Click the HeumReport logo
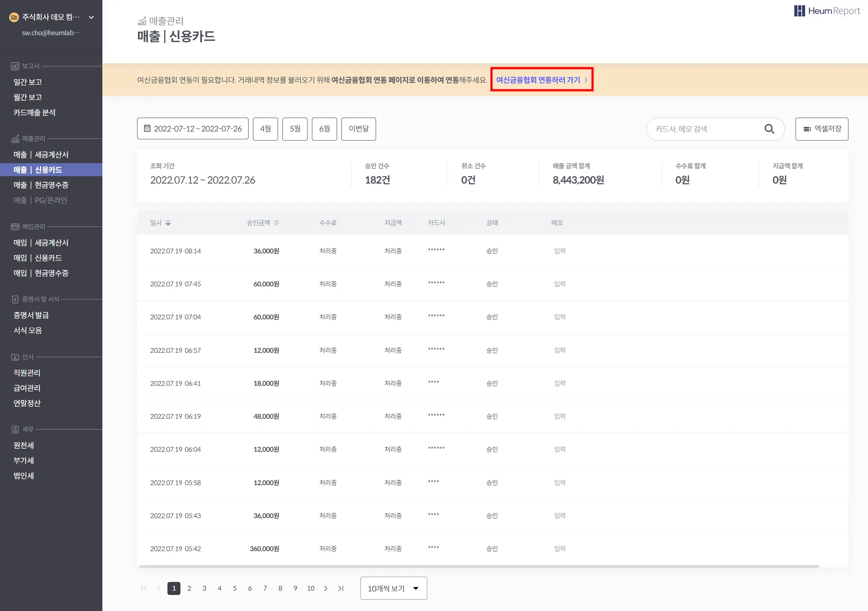 tap(827, 11)
